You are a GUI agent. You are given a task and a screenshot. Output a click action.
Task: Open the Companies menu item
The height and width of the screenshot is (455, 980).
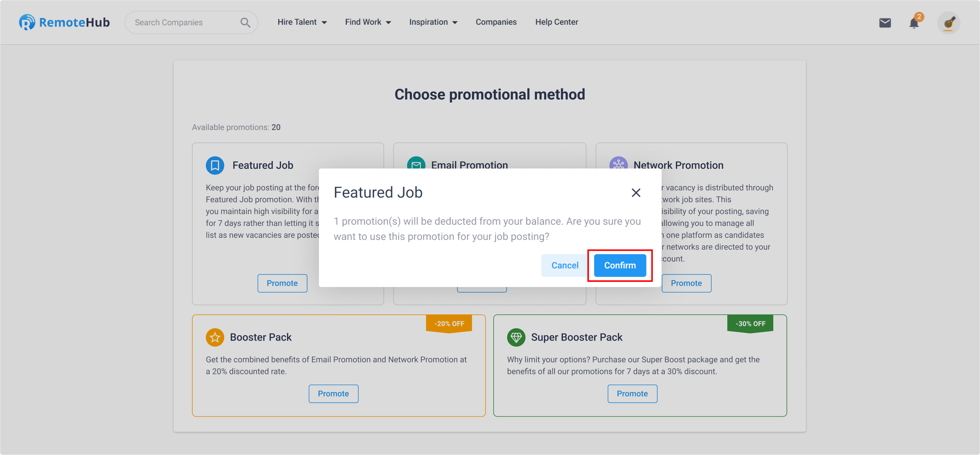pyautogui.click(x=496, y=22)
